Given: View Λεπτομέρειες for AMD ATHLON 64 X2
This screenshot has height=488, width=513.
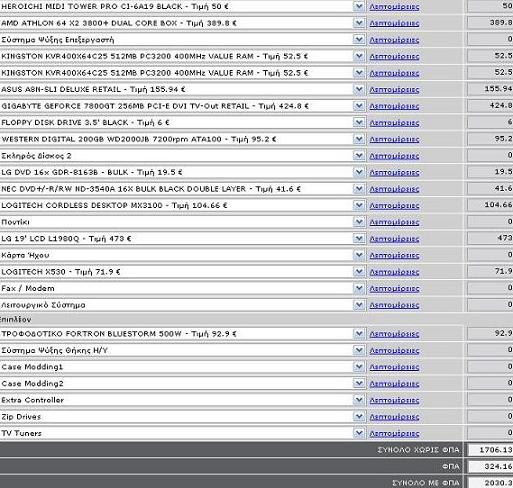Looking at the screenshot, I should coord(394,23).
